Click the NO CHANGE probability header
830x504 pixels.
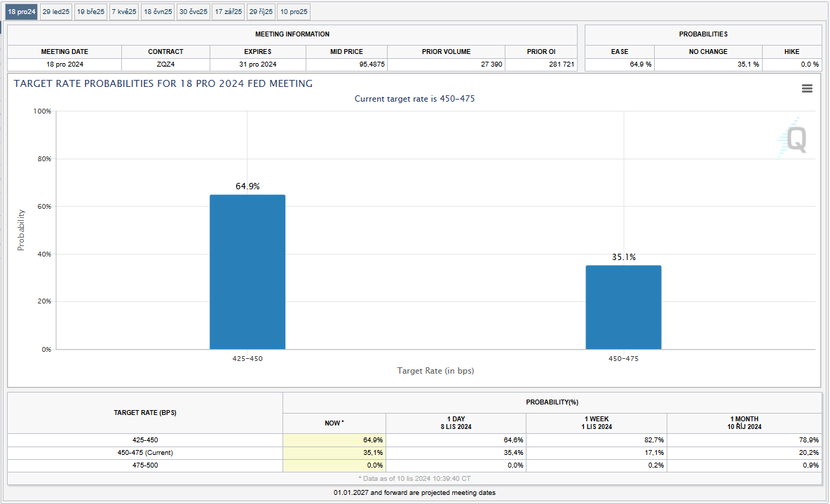(x=708, y=52)
